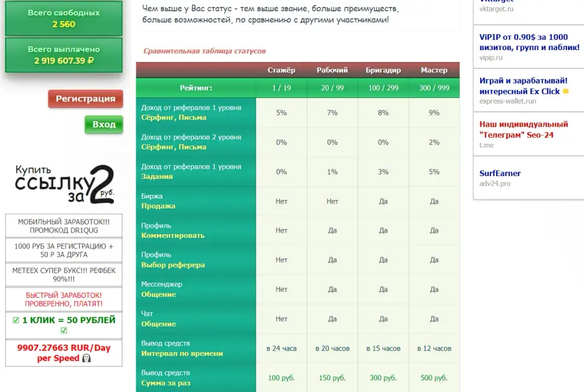This screenshot has height=392, width=584.
Task: Click the 500 руб. cell
Action: pos(434,378)
